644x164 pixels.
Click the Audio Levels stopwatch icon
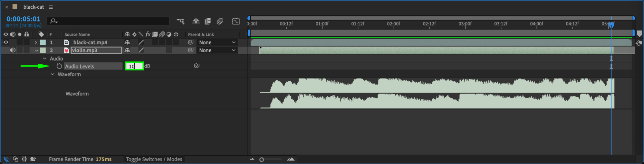click(59, 66)
